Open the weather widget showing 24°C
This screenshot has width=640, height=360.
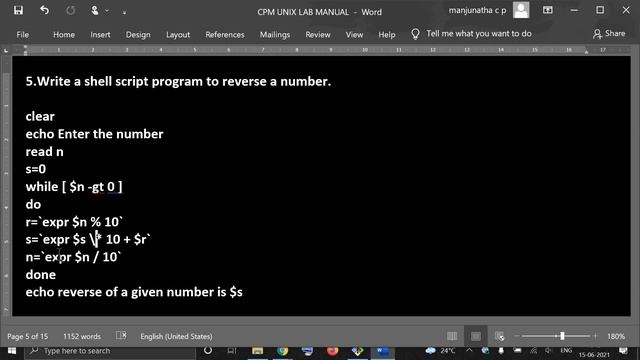[440, 351]
